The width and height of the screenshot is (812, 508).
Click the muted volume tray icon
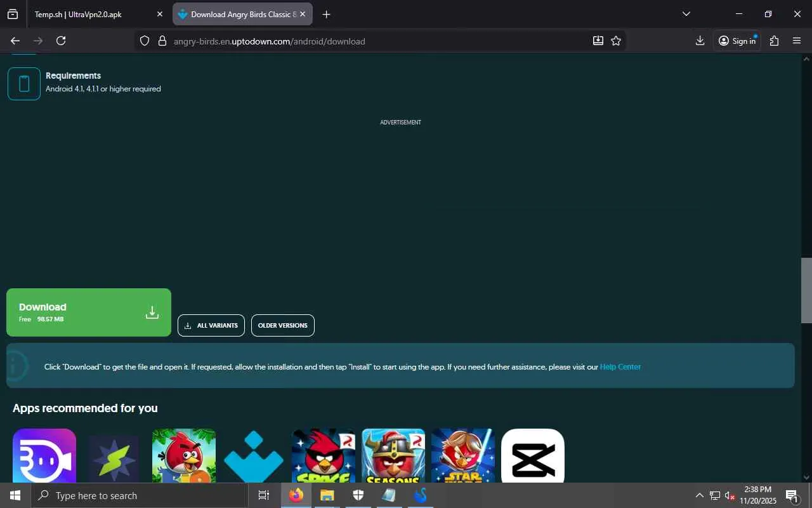pyautogui.click(x=730, y=495)
